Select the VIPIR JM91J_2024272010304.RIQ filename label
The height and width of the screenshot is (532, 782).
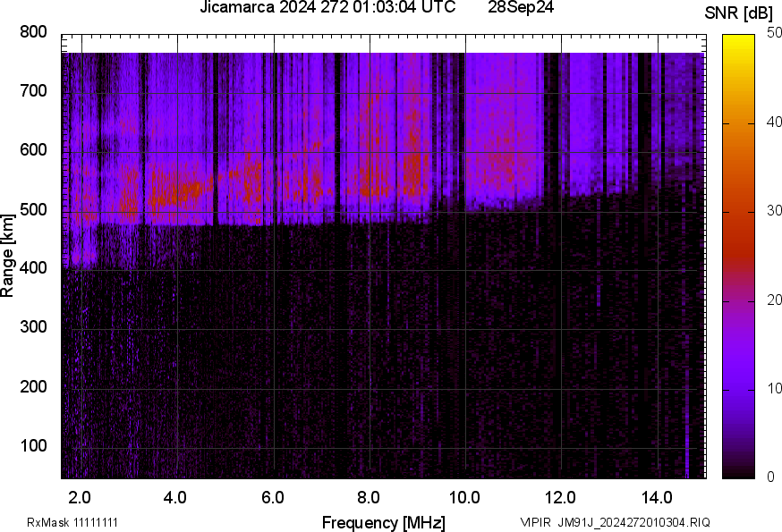[x=615, y=522]
